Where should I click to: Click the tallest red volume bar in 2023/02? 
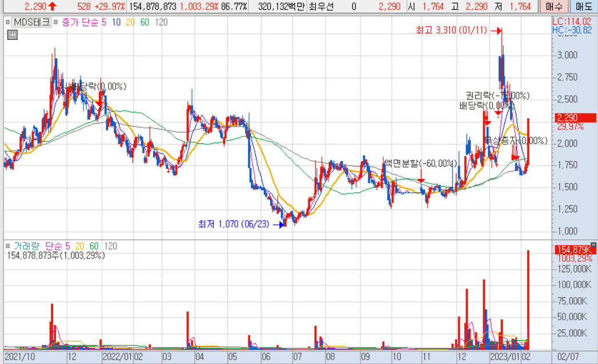528,300
